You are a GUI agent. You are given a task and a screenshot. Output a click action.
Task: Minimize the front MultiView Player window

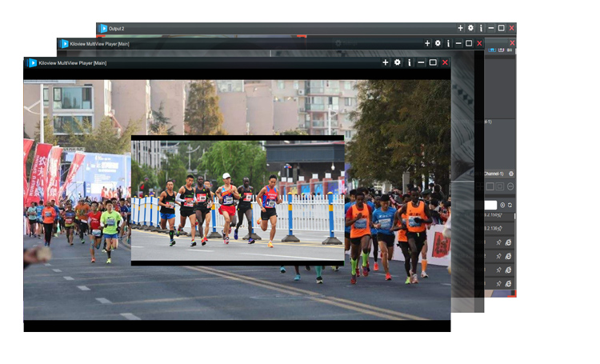tap(421, 62)
